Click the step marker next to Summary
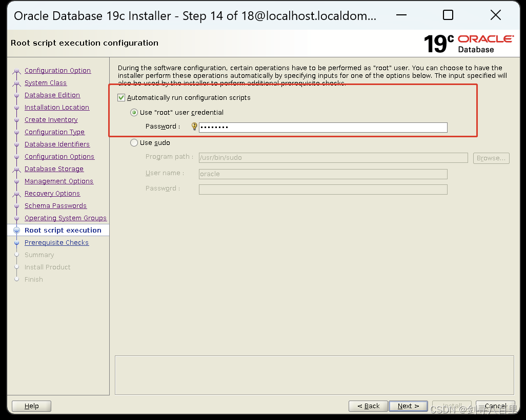The height and width of the screenshot is (420, 526). click(17, 255)
